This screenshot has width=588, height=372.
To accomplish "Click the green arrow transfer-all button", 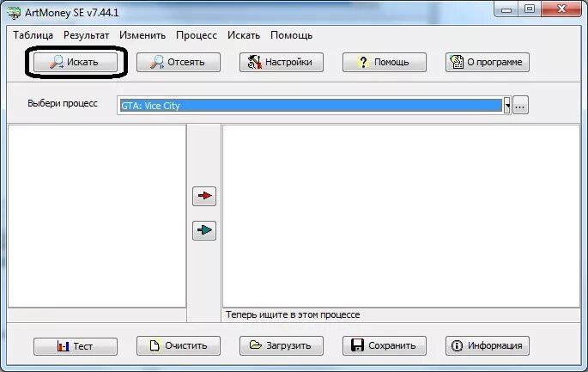I will tap(204, 230).
